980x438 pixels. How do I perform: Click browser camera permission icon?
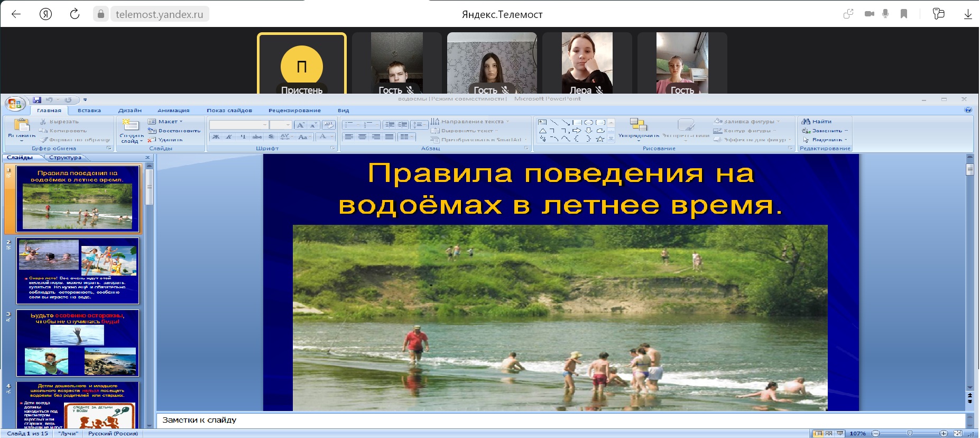(x=869, y=14)
